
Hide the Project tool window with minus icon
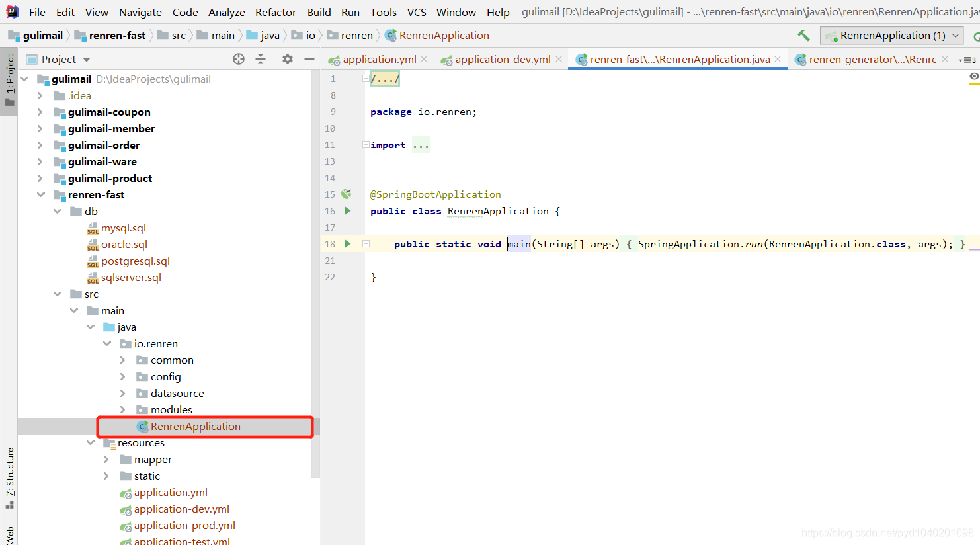tap(309, 59)
